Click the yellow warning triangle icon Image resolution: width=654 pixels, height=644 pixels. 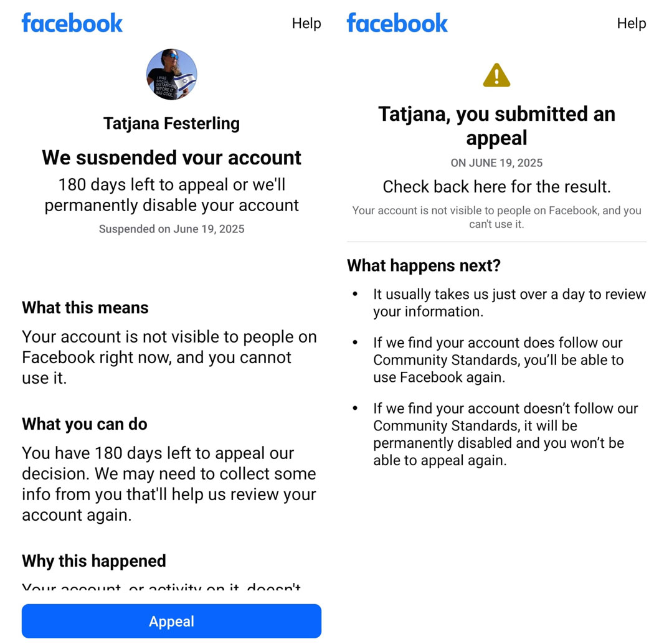coord(496,75)
